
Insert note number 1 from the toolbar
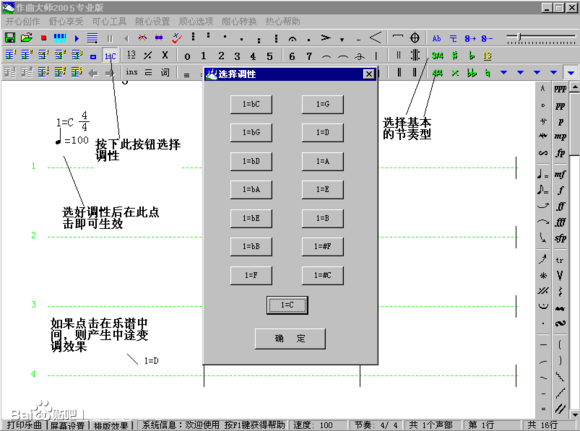click(203, 56)
